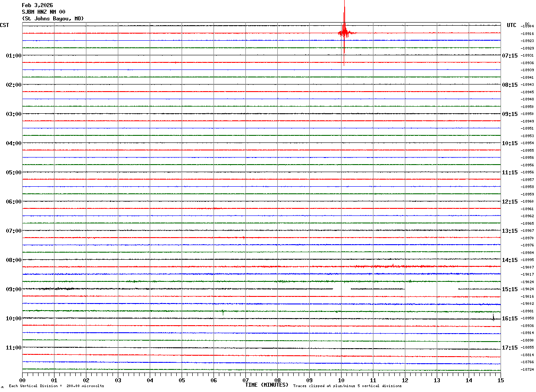Click the 17:15 UTC time marker
The height and width of the screenshot is (392, 536).
click(509, 347)
